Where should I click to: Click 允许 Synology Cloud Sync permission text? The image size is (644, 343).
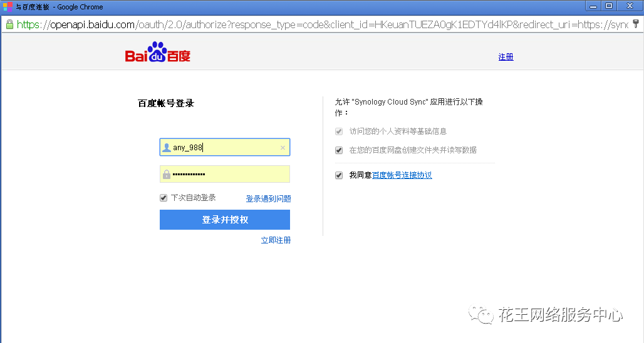408,107
